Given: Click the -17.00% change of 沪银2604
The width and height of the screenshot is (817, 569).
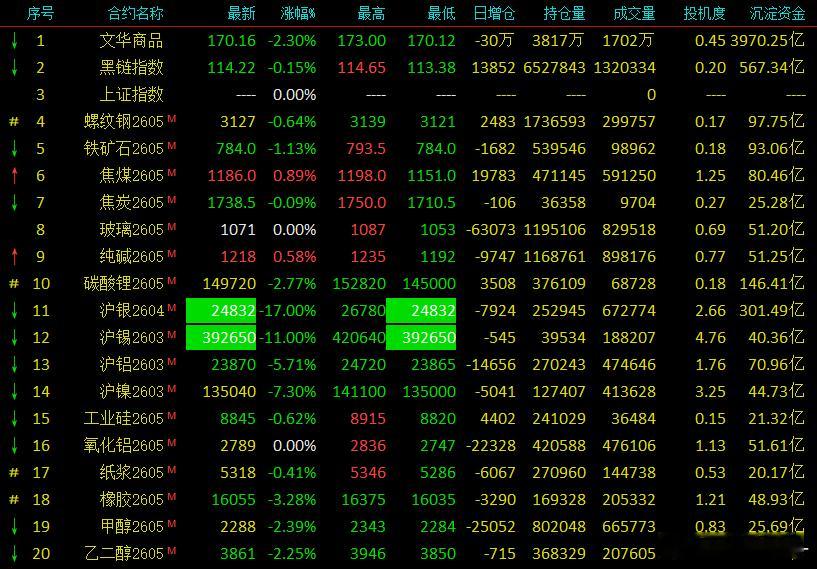Looking at the screenshot, I should click(288, 311).
